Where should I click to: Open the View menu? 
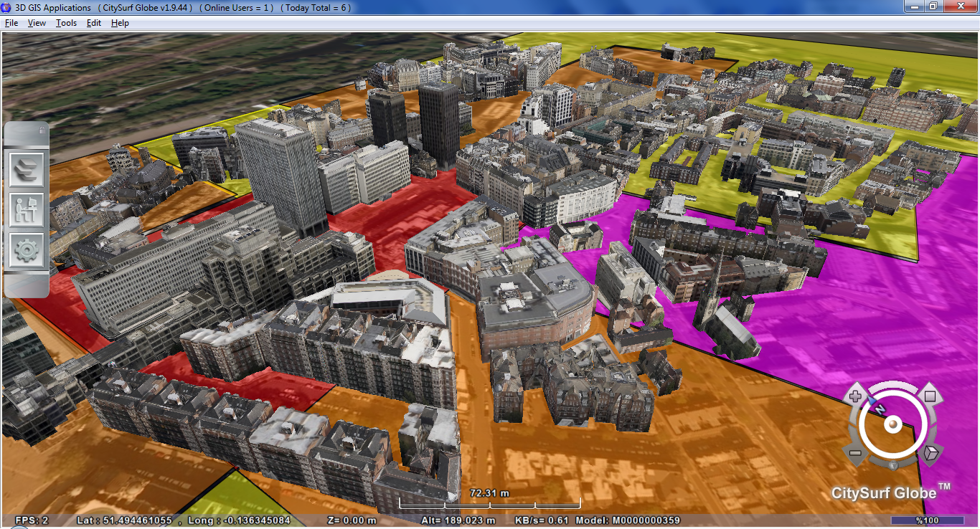(37, 23)
